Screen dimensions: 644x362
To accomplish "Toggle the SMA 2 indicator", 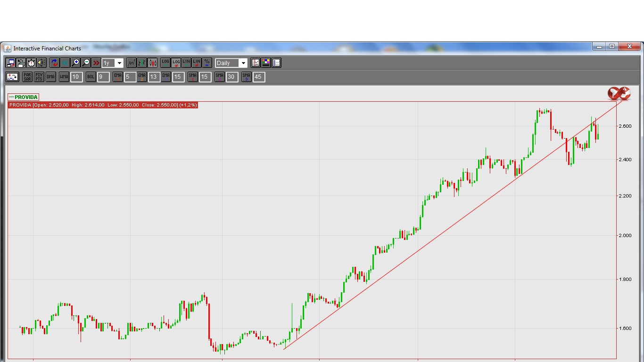I will 219,77.
